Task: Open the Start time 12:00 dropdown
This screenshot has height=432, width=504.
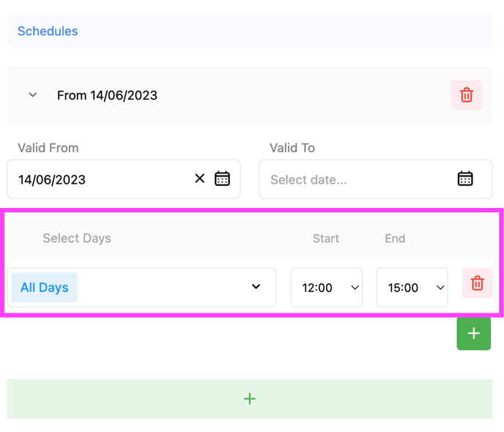Action: pos(326,288)
